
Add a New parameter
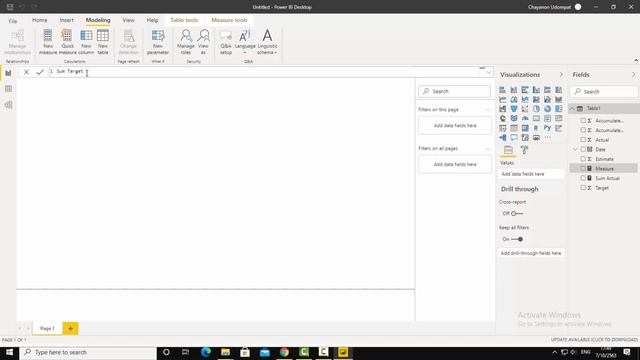tap(158, 42)
